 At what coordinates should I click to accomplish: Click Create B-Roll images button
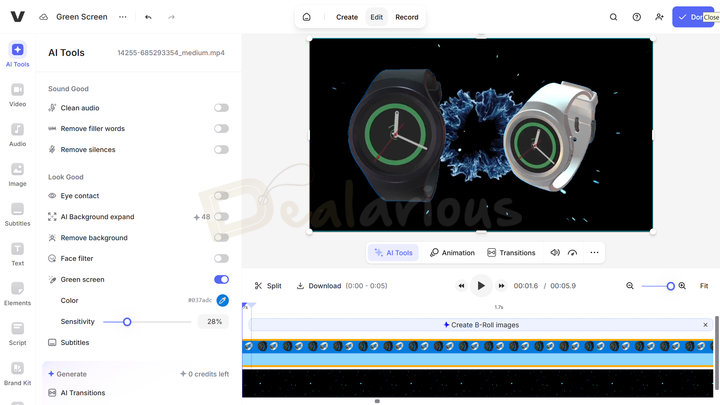coord(481,325)
